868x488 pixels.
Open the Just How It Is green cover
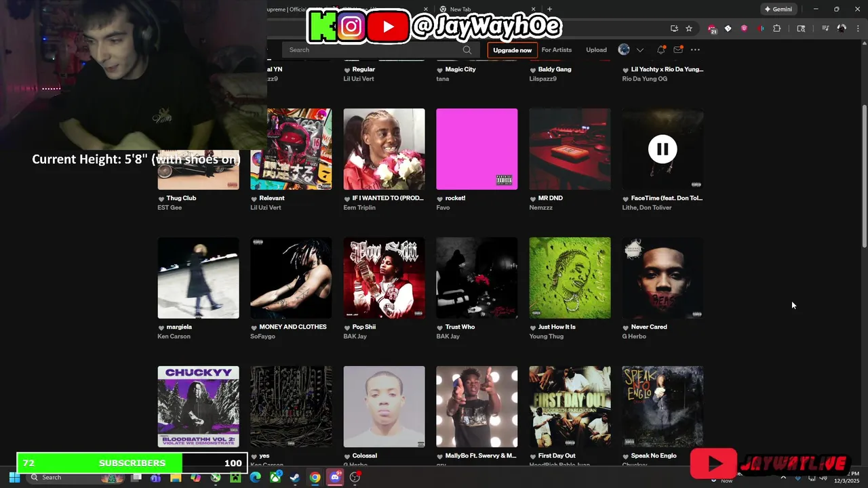pyautogui.click(x=570, y=278)
